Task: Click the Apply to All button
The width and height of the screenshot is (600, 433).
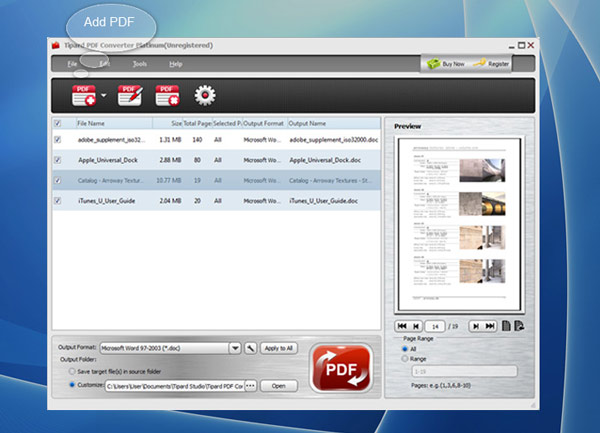Action: pyautogui.click(x=279, y=348)
